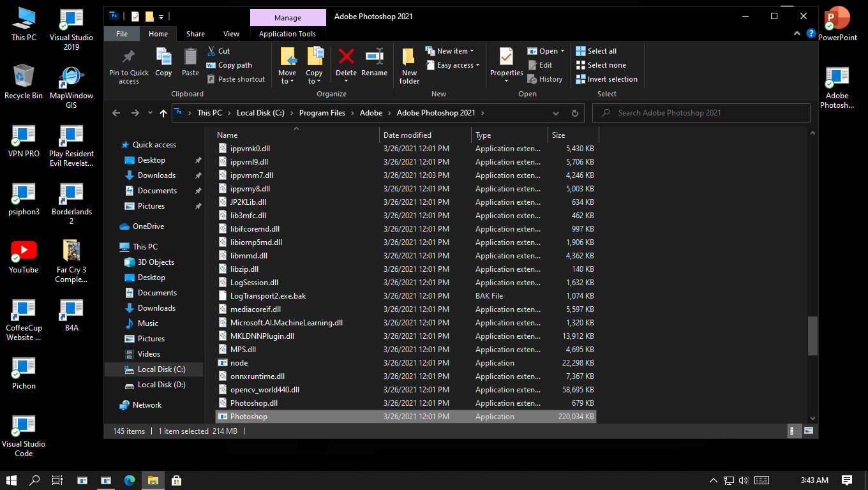Click the Search Adobe Photoshop 2021 box
The width and height of the screenshot is (868, 490).
[701, 113]
